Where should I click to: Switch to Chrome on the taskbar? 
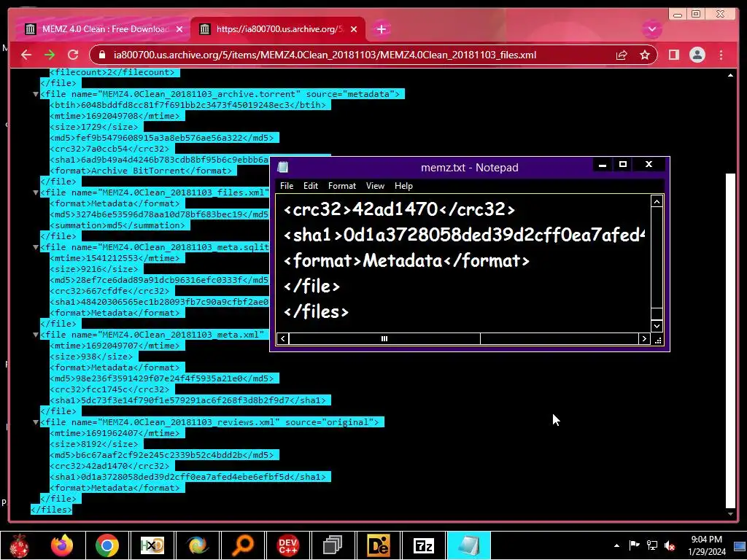pyautogui.click(x=107, y=545)
